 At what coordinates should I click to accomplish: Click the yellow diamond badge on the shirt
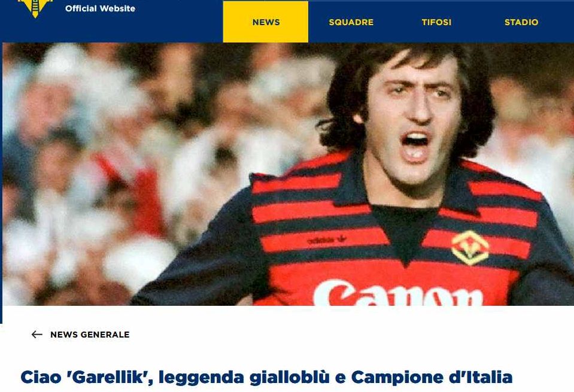tap(470, 248)
